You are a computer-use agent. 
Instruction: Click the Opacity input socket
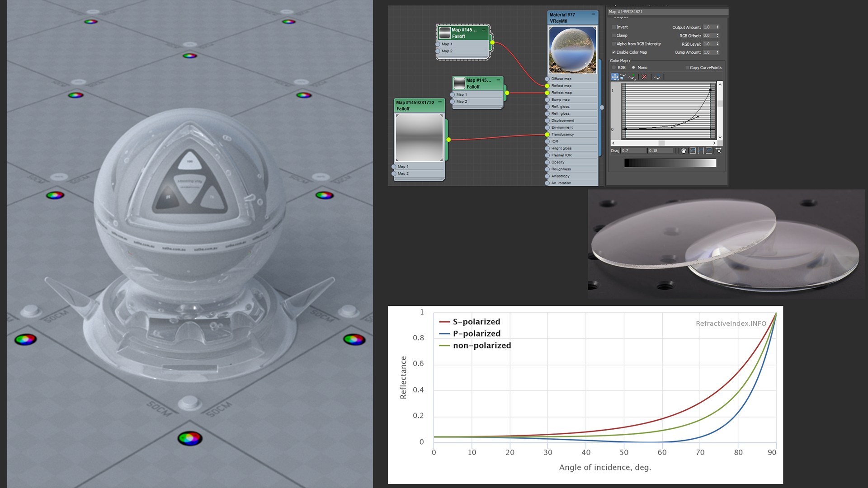[547, 162]
